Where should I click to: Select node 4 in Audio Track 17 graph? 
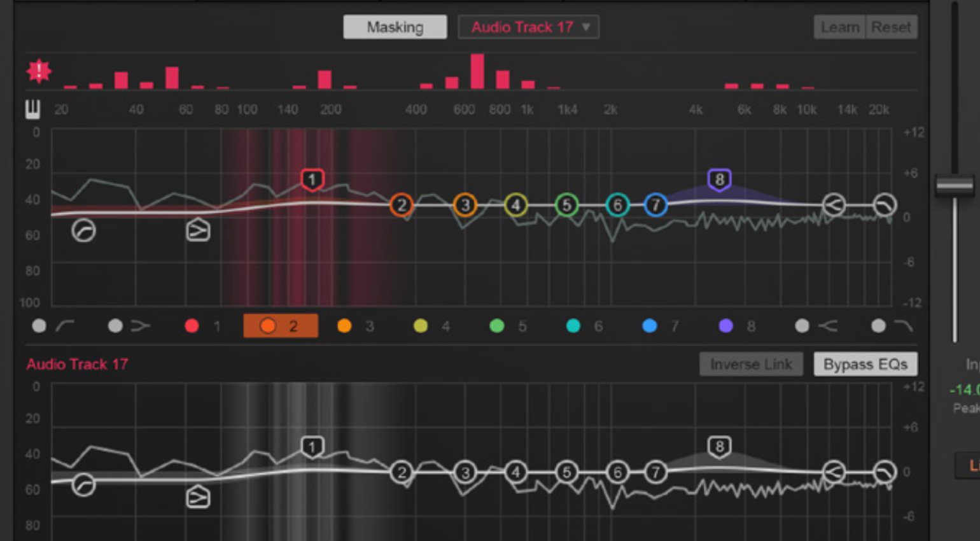click(x=516, y=472)
